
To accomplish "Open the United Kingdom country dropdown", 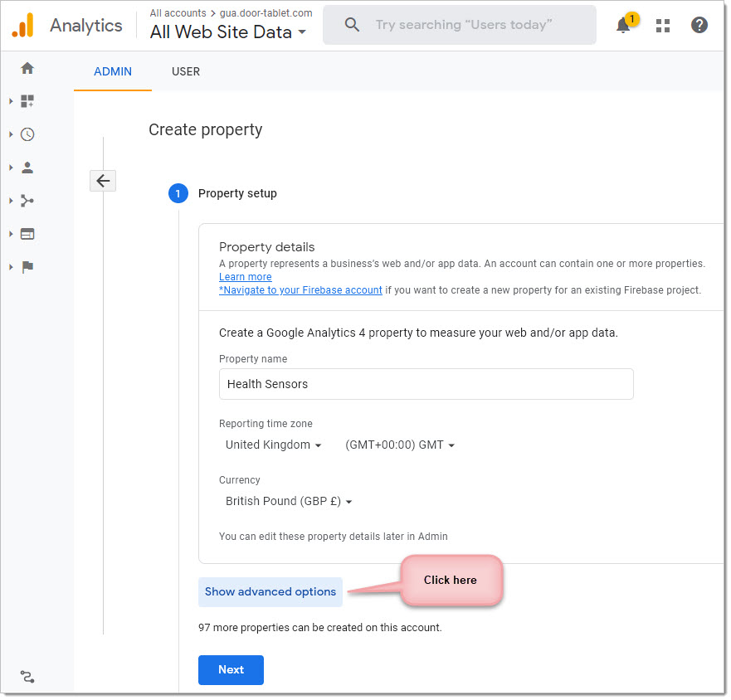I will point(274,445).
